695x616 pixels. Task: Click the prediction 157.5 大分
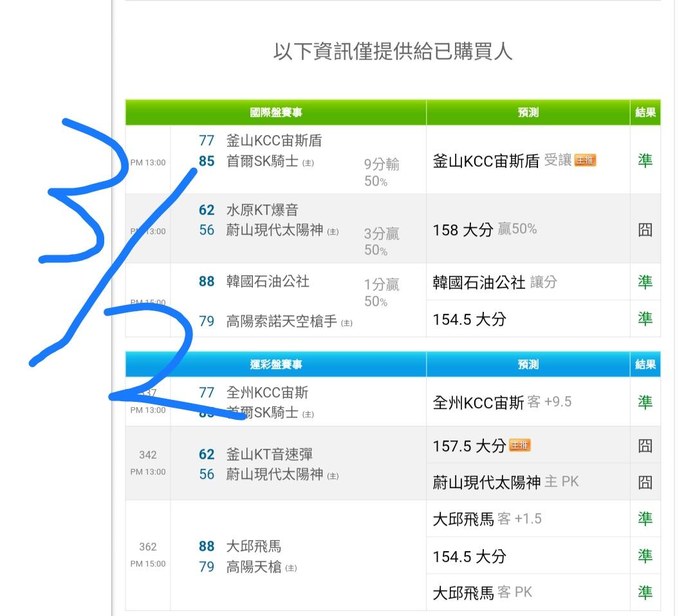click(469, 446)
